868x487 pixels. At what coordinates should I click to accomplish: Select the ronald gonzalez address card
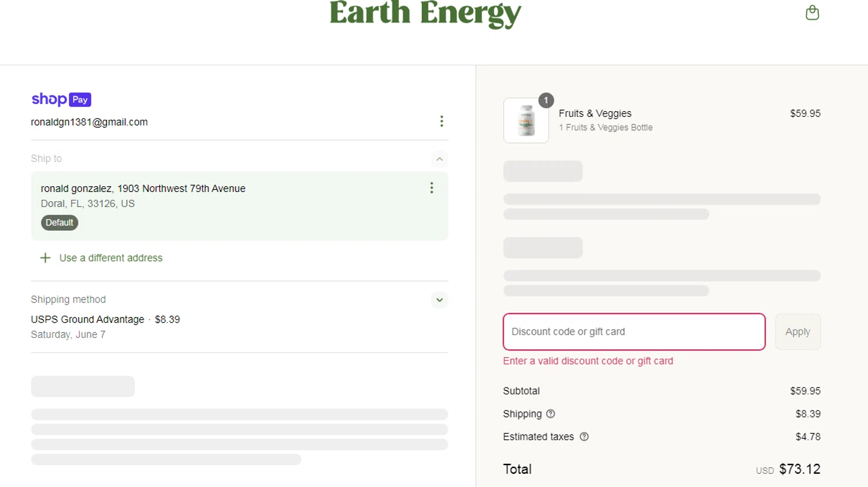point(240,206)
